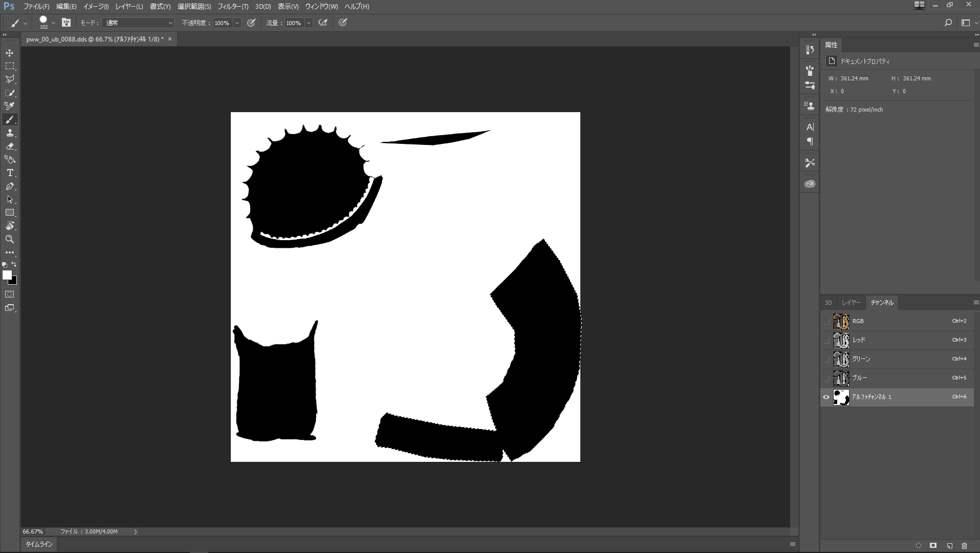Click the delete channel trash icon
980x553 pixels.
click(964, 546)
